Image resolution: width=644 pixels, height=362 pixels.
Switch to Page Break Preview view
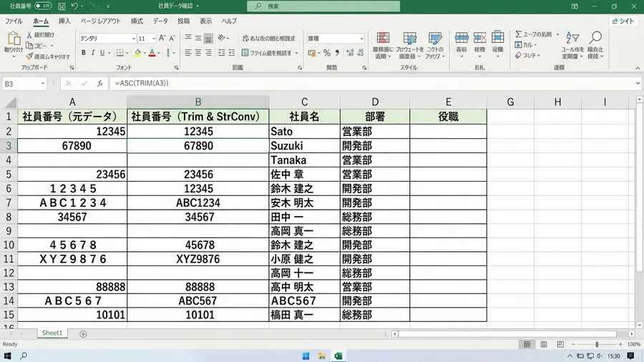(560, 344)
